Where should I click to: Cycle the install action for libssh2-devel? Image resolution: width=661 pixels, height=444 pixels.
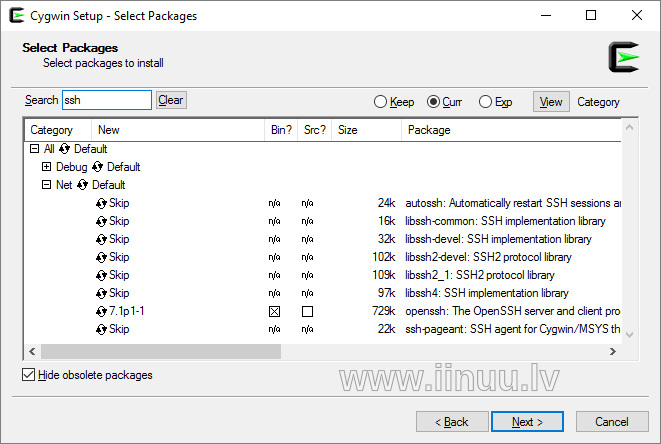(x=101, y=257)
